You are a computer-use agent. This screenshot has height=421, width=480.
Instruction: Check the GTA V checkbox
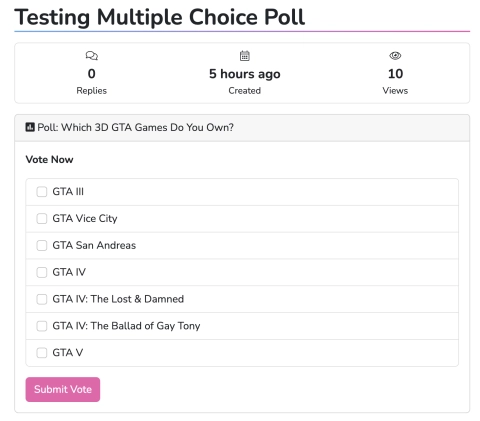coord(42,353)
